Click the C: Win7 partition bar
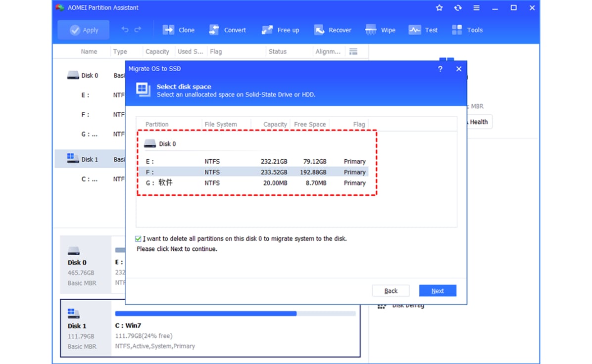 [x=235, y=314]
